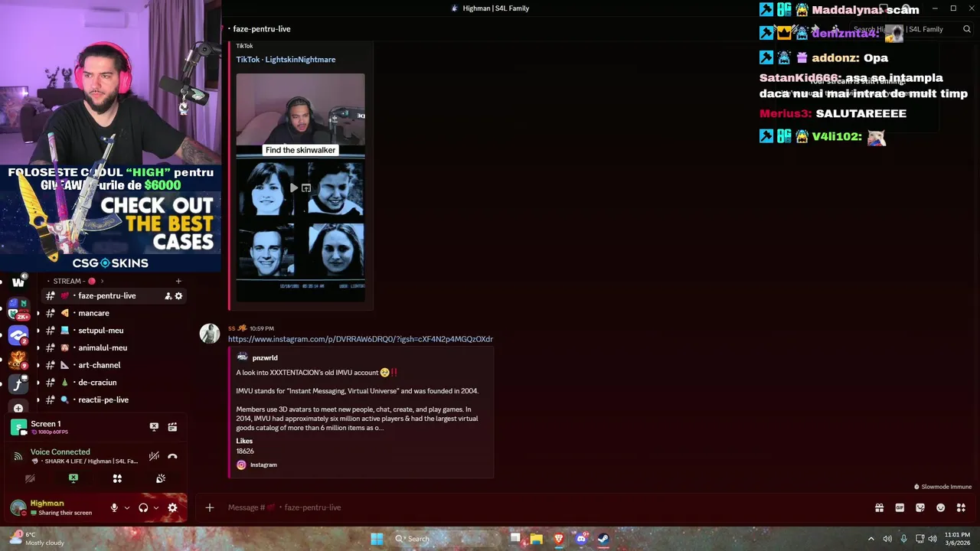Viewport: 980px width, 551px height.
Task: Open Discord from the taskbar
Action: [x=581, y=539]
